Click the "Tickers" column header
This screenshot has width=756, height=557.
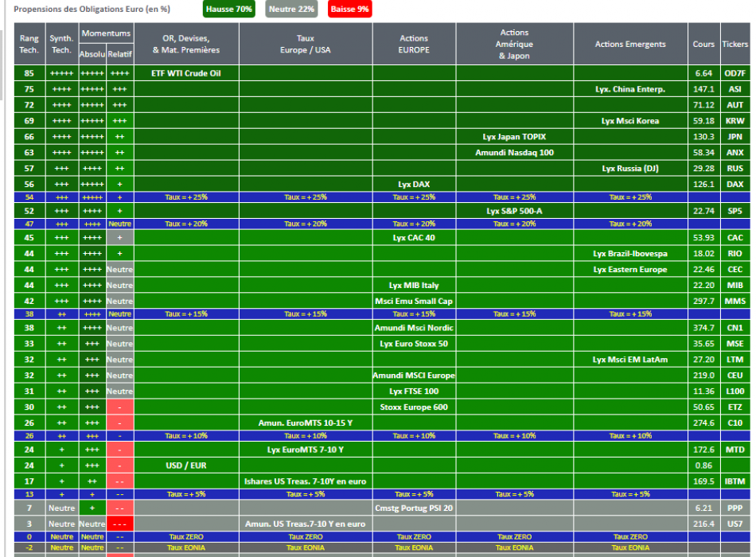tap(735, 44)
